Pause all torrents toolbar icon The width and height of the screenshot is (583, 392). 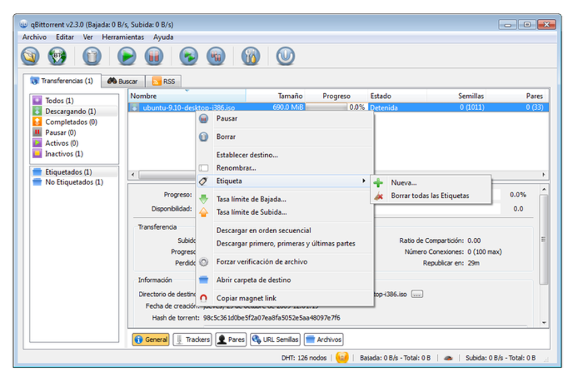pos(216,57)
